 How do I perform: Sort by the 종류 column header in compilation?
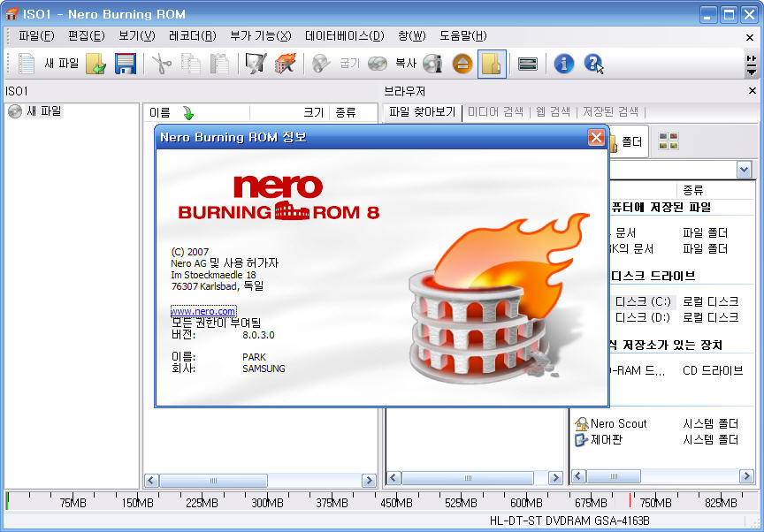(346, 112)
